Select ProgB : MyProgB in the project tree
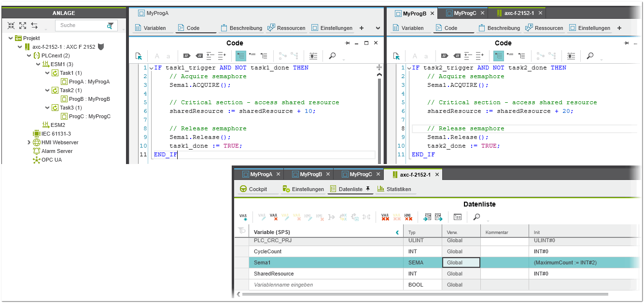Screen dimensions: 644x303 click(89, 99)
